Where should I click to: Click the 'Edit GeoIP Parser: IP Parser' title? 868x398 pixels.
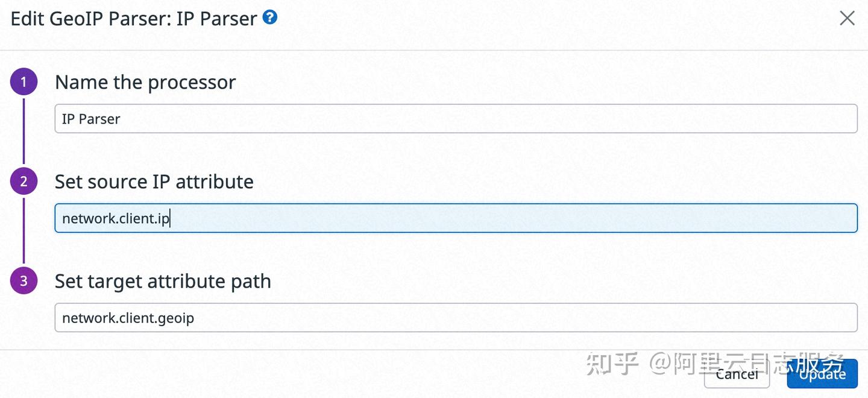tap(130, 18)
